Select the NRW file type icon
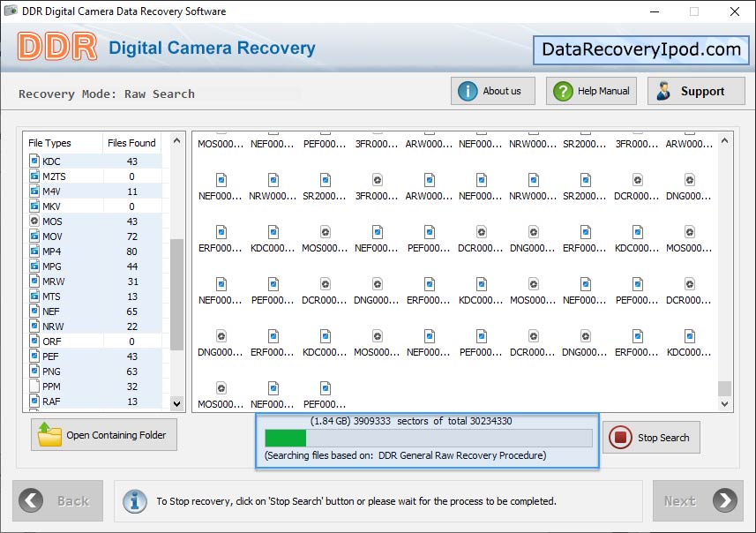 34,325
